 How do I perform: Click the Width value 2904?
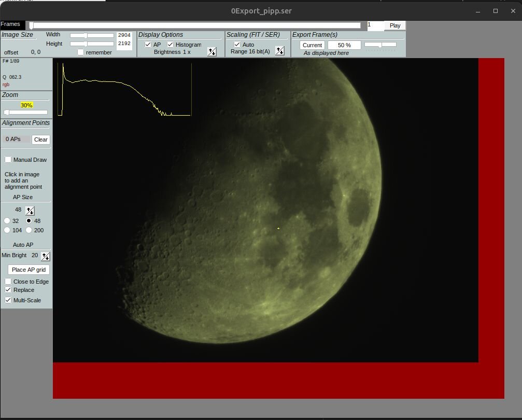pos(124,35)
